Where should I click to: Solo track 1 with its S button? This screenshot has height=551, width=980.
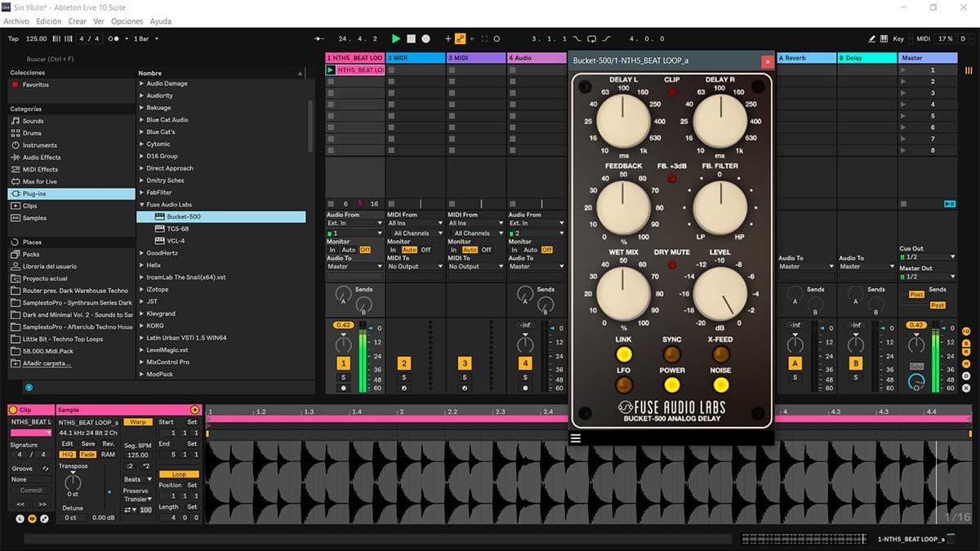click(344, 377)
